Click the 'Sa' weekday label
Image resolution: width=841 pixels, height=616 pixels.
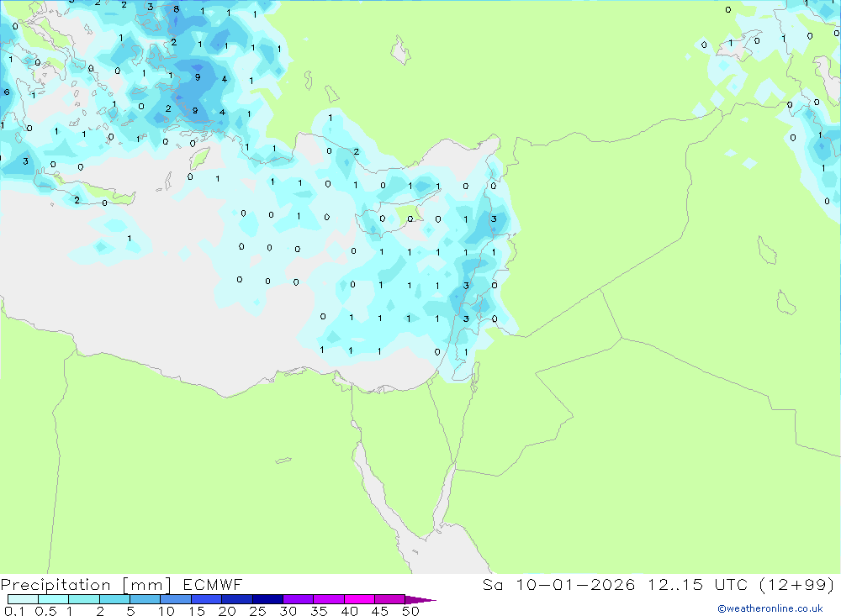tap(492, 584)
